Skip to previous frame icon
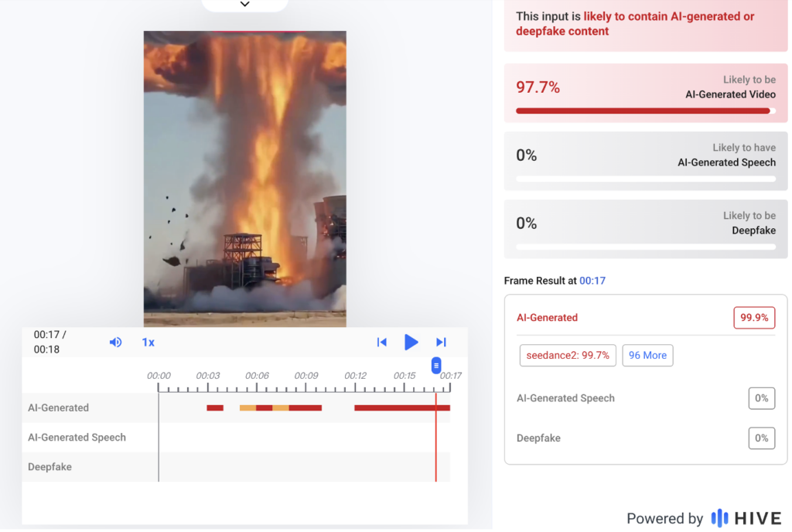 tap(381, 342)
